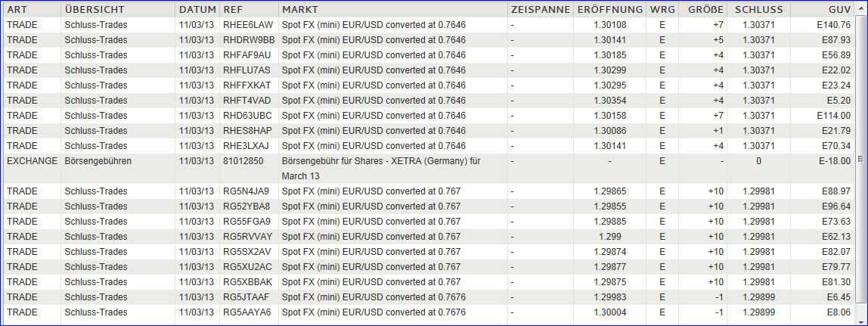868x326 pixels.
Task: Click the scrollbar up arrow
Action: (x=860, y=11)
